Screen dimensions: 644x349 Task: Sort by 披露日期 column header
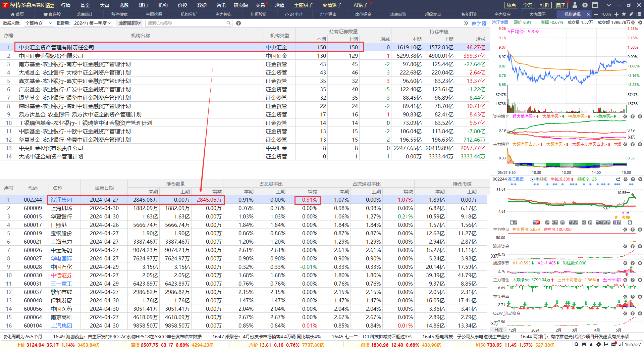104,188
